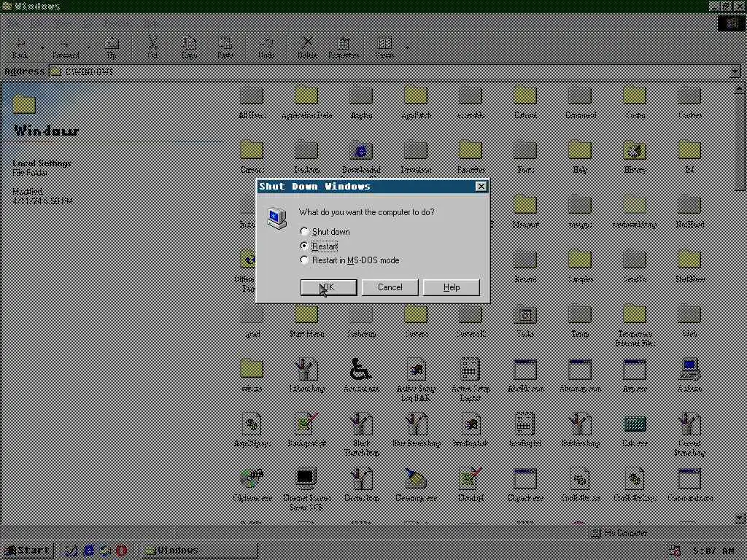747x560 pixels.
Task: Confirm with the OK button
Action: tap(328, 287)
